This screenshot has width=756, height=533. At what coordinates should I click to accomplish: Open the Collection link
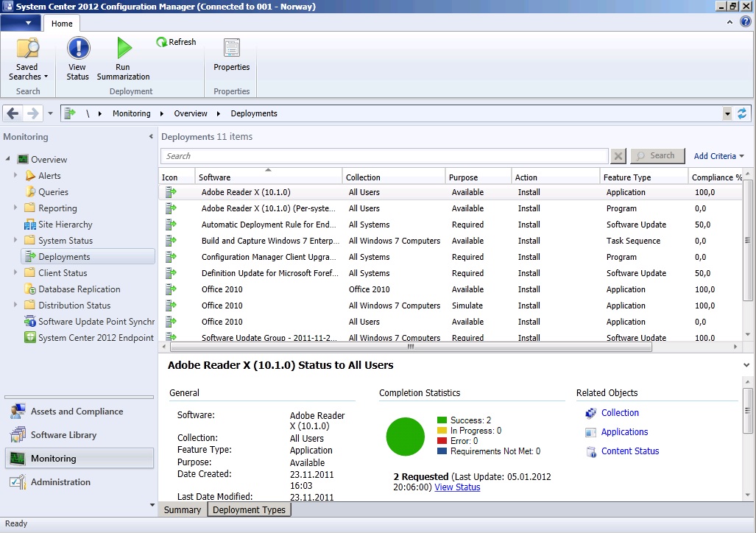point(620,413)
